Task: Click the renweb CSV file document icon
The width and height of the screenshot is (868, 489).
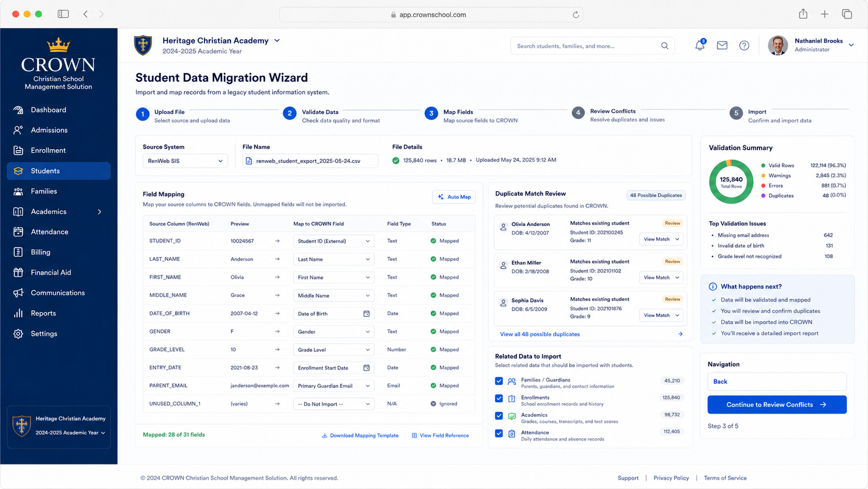Action: [x=249, y=161]
